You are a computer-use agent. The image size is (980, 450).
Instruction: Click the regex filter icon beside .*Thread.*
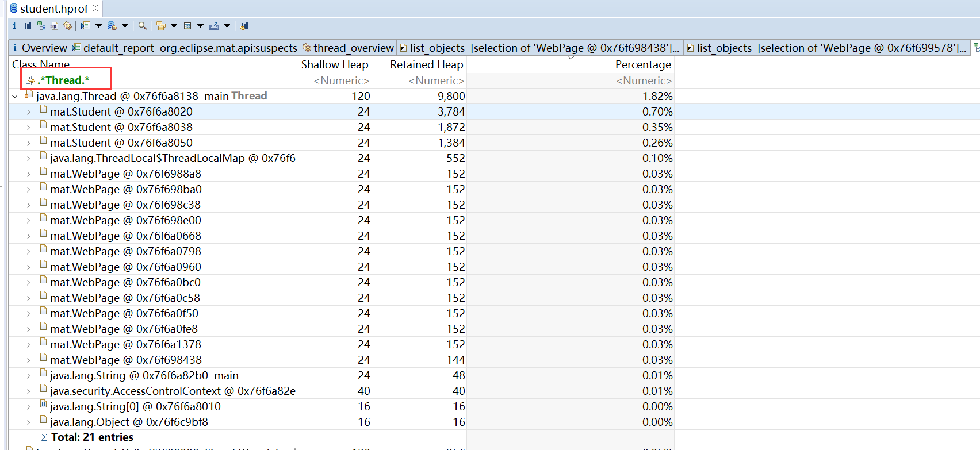30,80
